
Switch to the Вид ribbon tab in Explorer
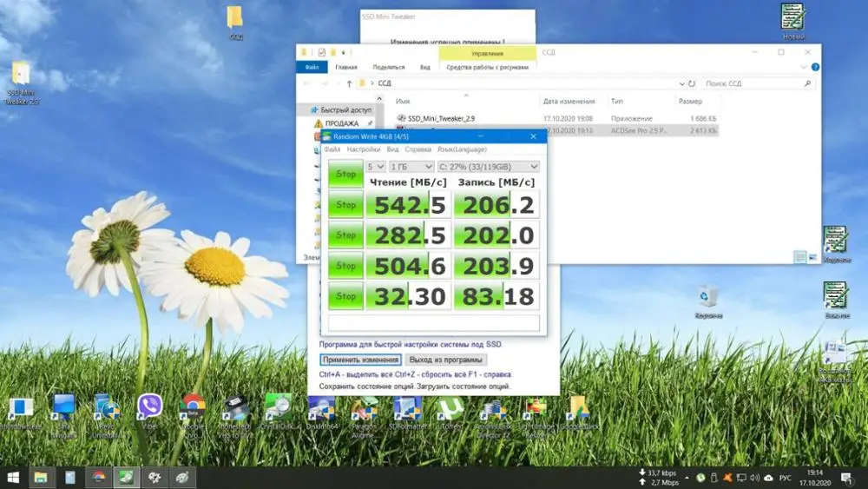424,67
